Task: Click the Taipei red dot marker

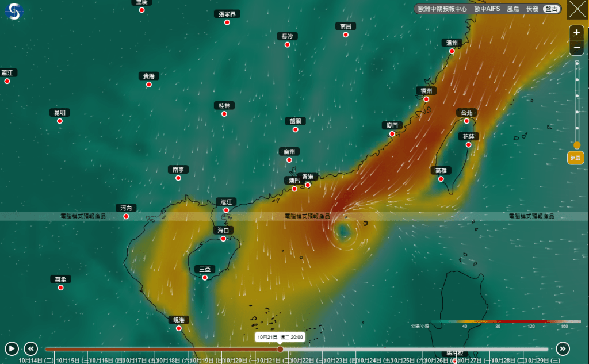Action: coord(466,121)
